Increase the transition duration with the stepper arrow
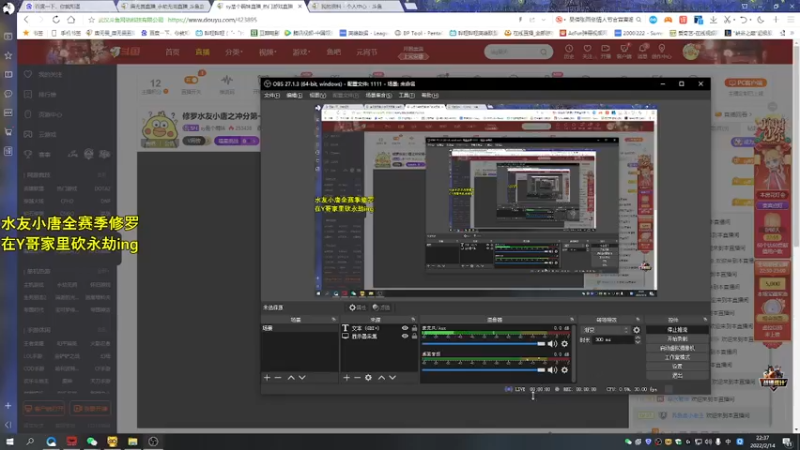 pos(637,338)
